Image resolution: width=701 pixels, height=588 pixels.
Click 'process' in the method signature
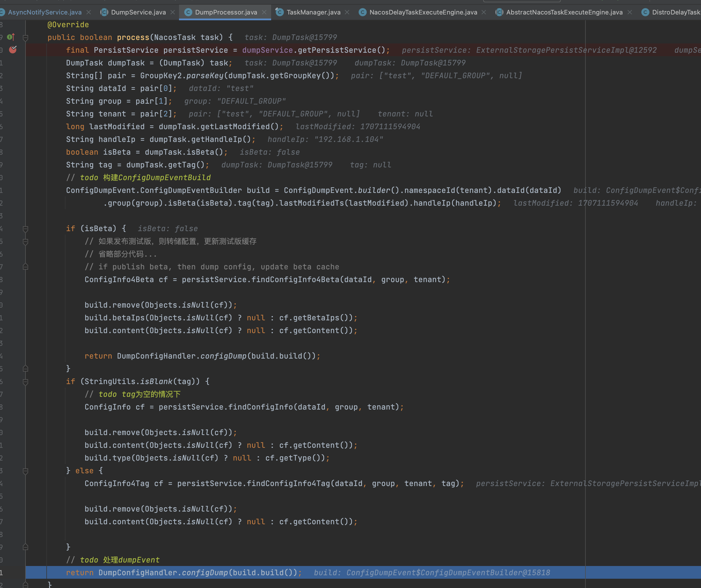click(x=133, y=37)
